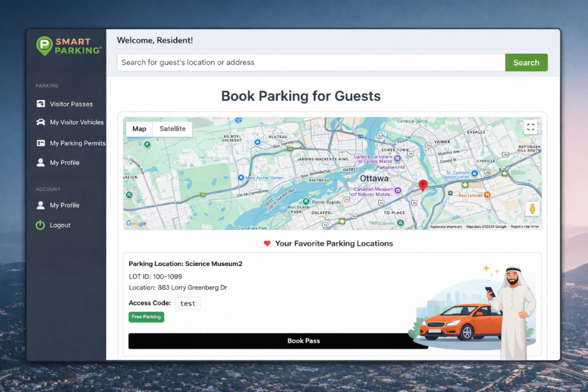Click the My Parking Permits card icon
The height and width of the screenshot is (392, 588).
(x=39, y=143)
